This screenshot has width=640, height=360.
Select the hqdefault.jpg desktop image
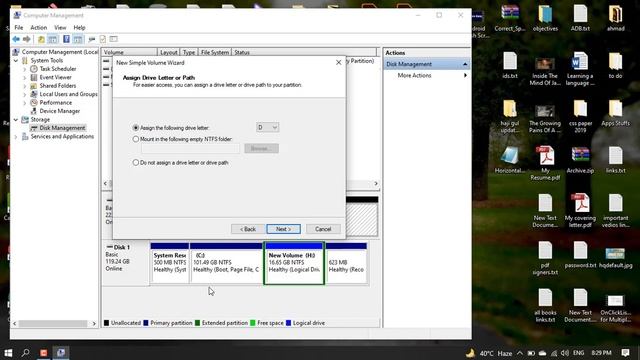tap(615, 257)
